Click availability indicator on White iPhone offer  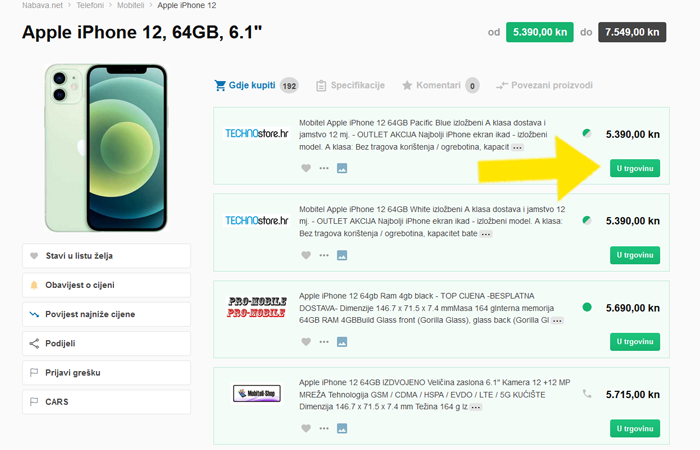(x=587, y=220)
